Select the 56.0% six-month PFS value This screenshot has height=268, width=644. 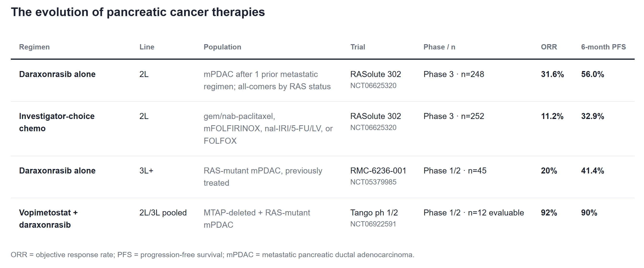click(592, 74)
